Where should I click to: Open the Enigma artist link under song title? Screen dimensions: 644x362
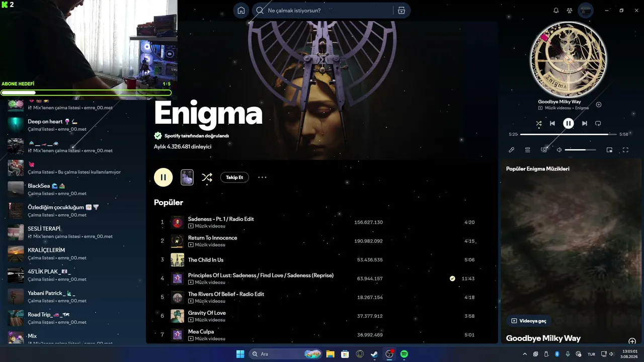(582, 108)
